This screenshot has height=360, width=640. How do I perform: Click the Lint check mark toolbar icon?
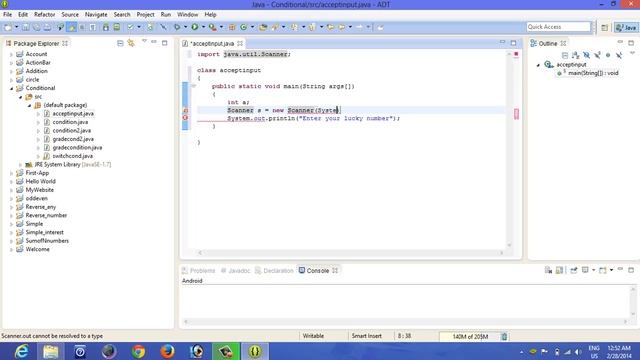[x=130, y=27]
